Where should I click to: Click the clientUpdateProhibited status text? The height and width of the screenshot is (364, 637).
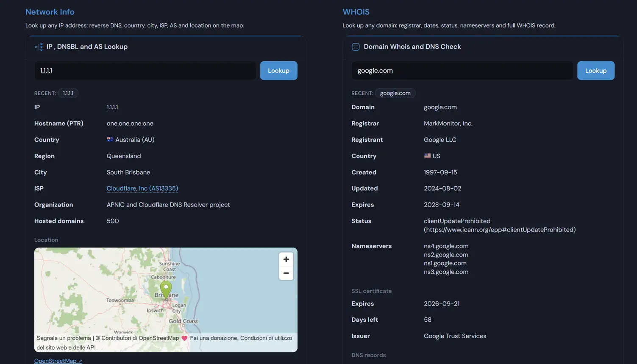pos(500,225)
